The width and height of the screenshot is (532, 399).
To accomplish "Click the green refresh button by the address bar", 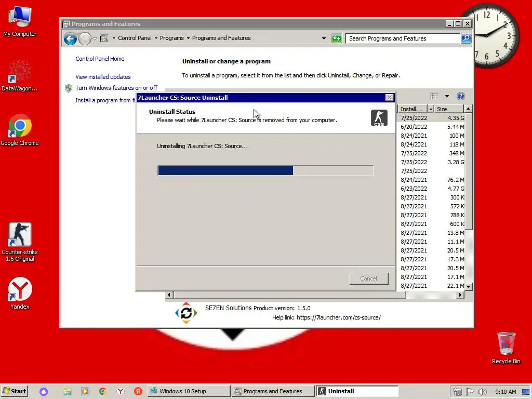I will 337,38.
